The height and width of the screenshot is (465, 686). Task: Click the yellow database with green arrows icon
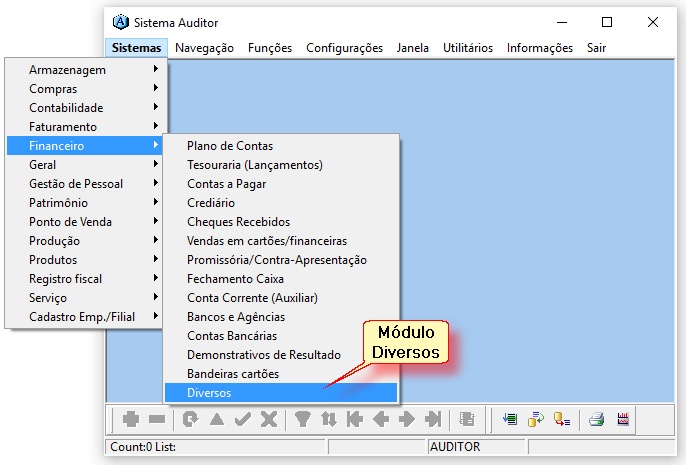[x=536, y=419]
